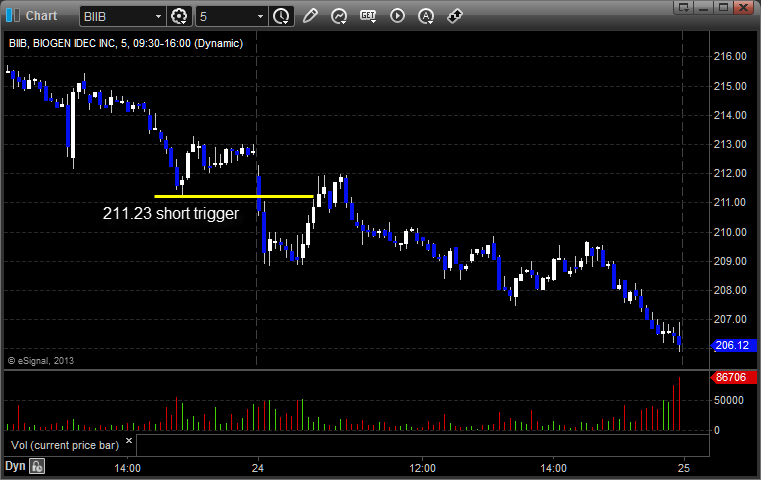Click the 210.00 price axis label
This screenshot has height=480, width=761.
[730, 232]
